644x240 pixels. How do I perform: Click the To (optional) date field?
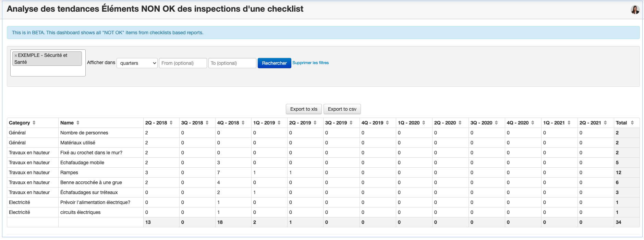(x=232, y=63)
